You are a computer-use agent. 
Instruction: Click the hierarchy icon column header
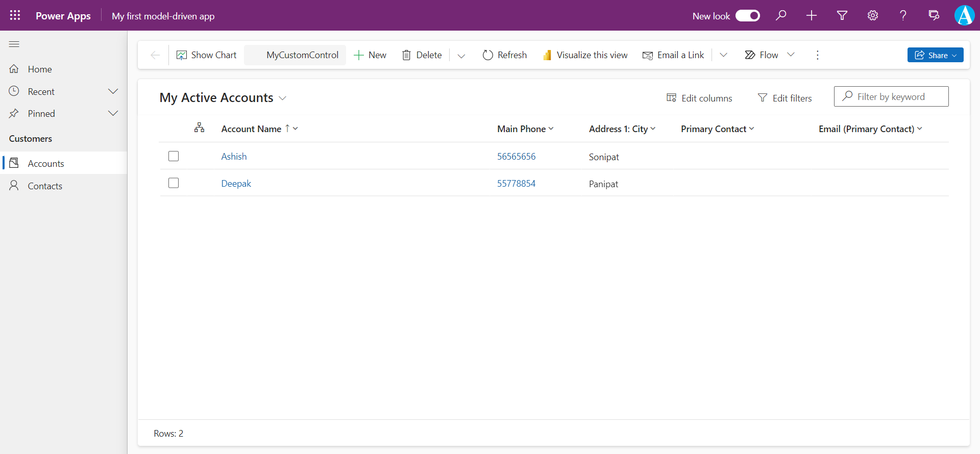click(x=199, y=128)
